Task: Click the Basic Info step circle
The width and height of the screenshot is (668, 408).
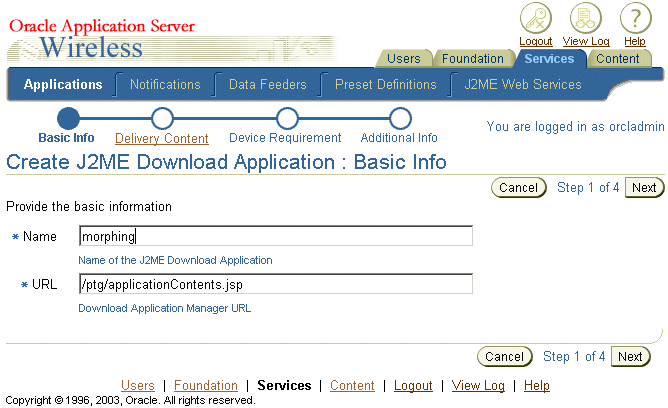Action: coord(68,118)
